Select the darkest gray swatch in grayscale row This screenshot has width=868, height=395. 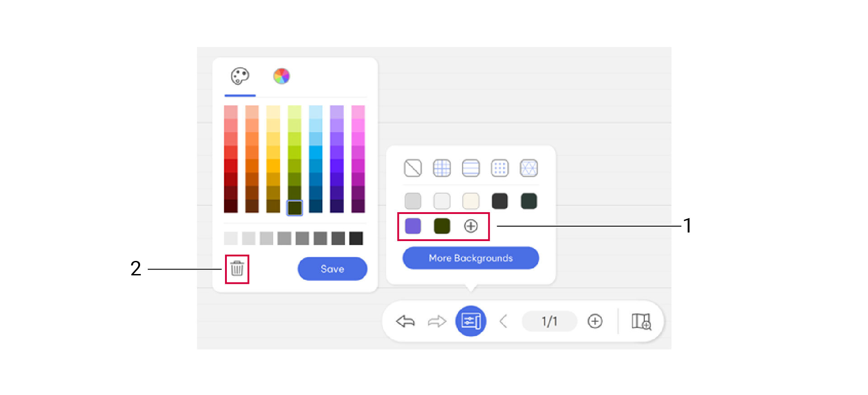356,238
